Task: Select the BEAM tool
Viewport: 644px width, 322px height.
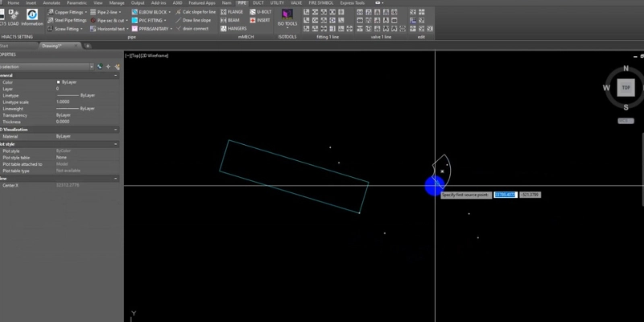Action: 230,20
